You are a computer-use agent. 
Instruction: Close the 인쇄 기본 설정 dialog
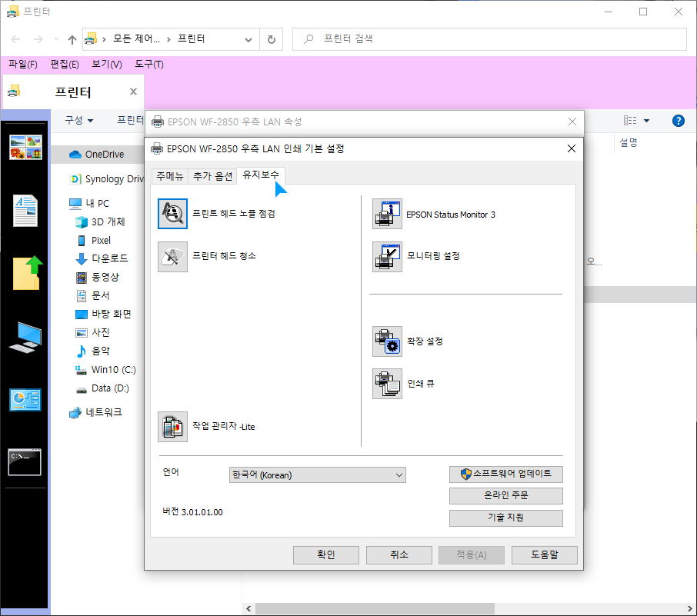tap(572, 149)
